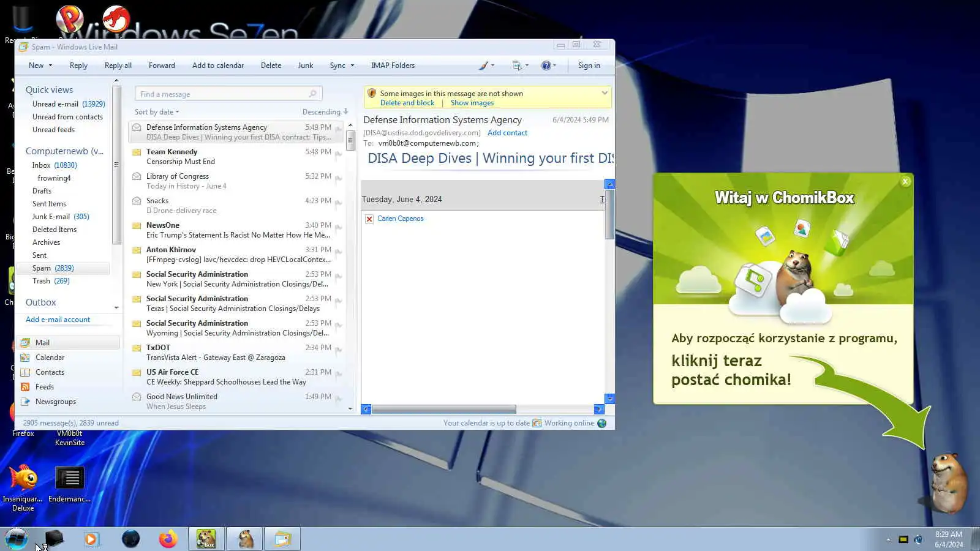980x551 pixels.
Task: Click the calendar status icon in the status bar
Action: pos(537,423)
